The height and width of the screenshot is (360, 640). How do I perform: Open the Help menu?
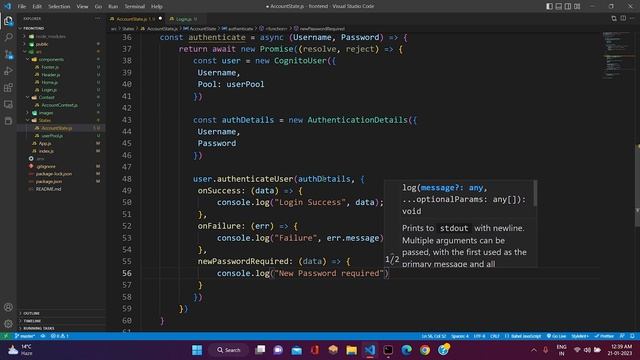point(157,7)
